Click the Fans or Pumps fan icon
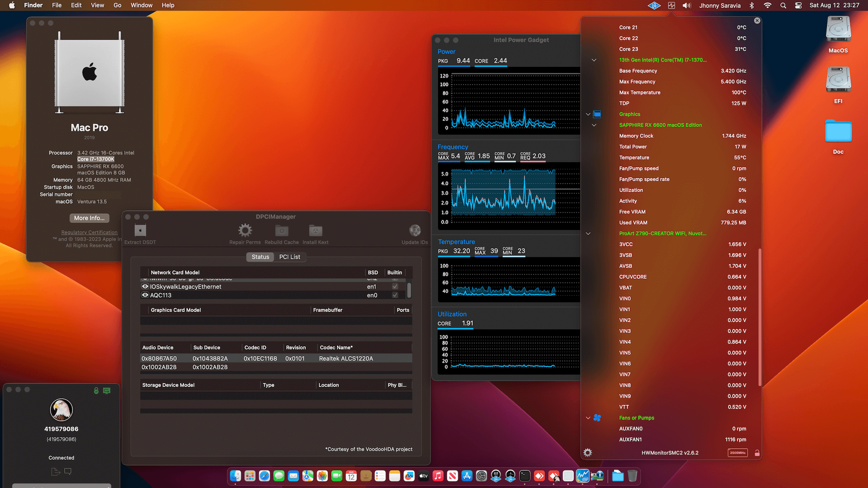 tap(597, 418)
